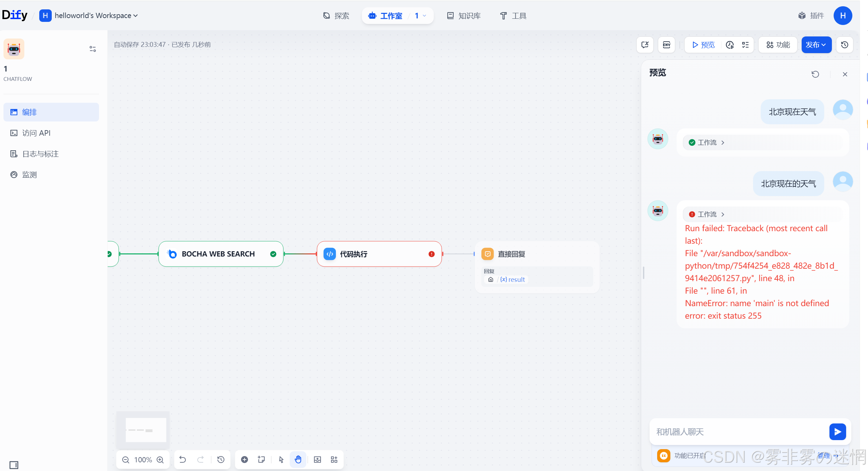This screenshot has height=471, width=868.
Task: Click the undo arrow in bottom toolbar
Action: [183, 460]
